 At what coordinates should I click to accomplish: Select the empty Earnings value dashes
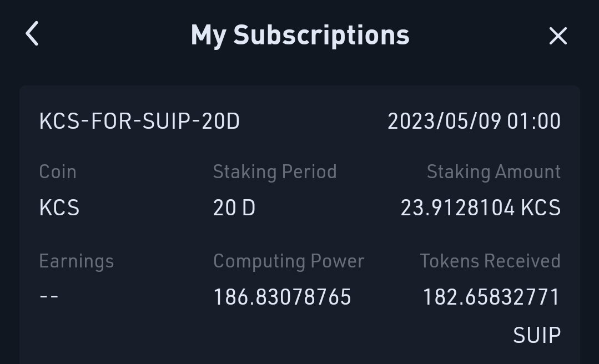click(x=49, y=296)
